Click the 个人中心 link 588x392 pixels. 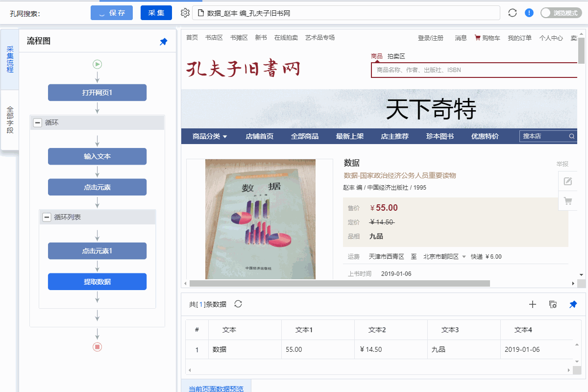(x=551, y=38)
